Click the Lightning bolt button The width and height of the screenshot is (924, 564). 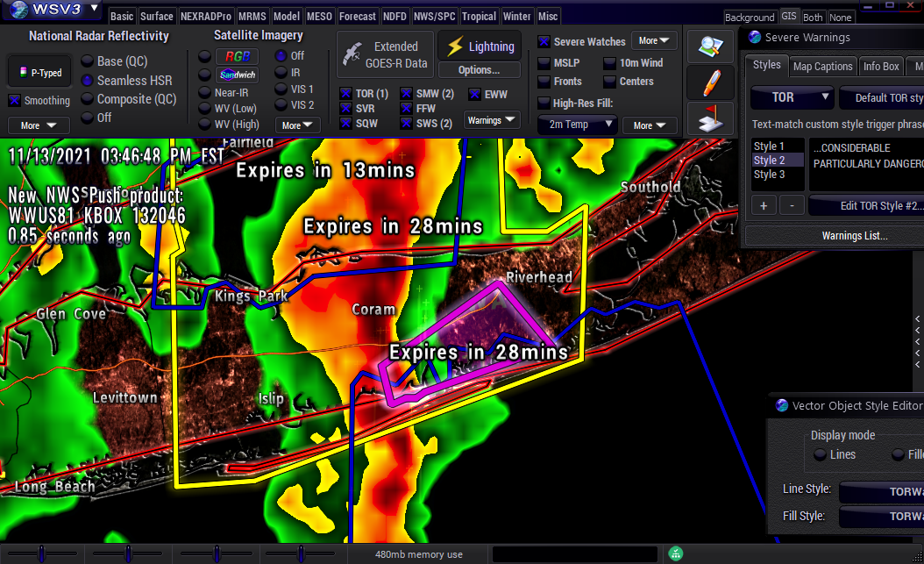coord(480,46)
